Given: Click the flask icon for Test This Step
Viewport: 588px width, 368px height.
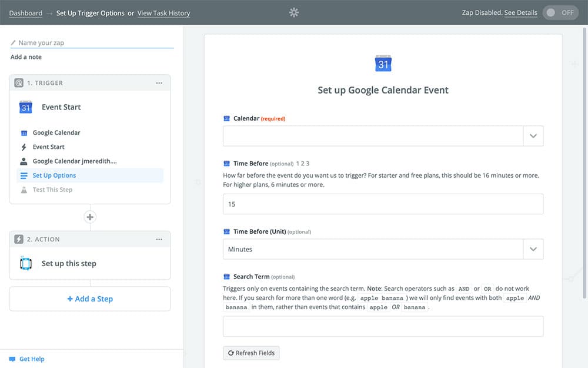Looking at the screenshot, I should pyautogui.click(x=24, y=190).
